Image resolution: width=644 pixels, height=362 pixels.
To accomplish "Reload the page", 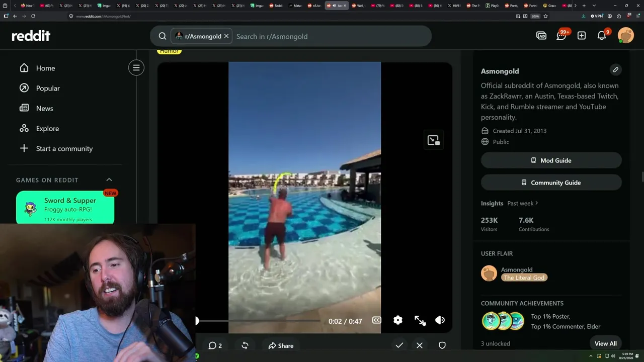I will pos(33,16).
